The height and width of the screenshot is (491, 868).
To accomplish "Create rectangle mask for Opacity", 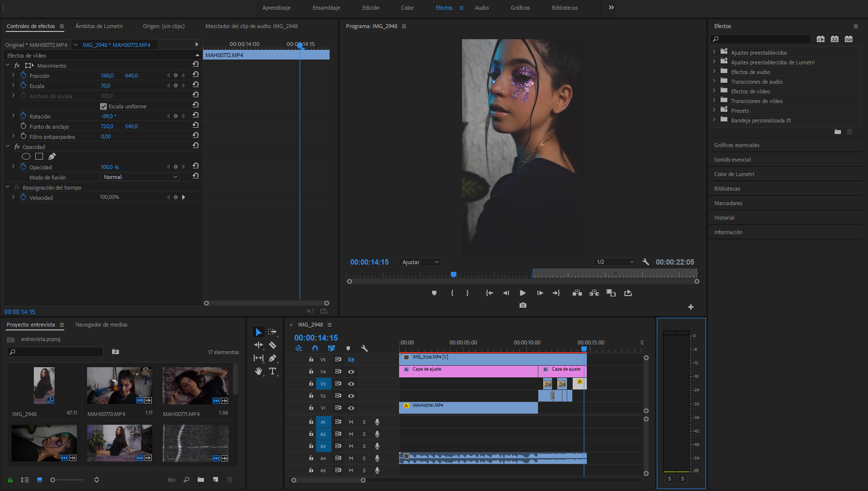I will 39,156.
